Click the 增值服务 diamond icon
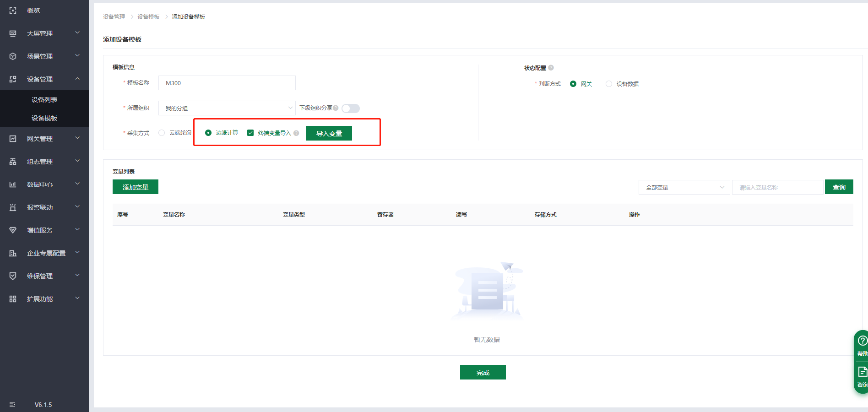Screen dimensions: 868x412 point(13,230)
